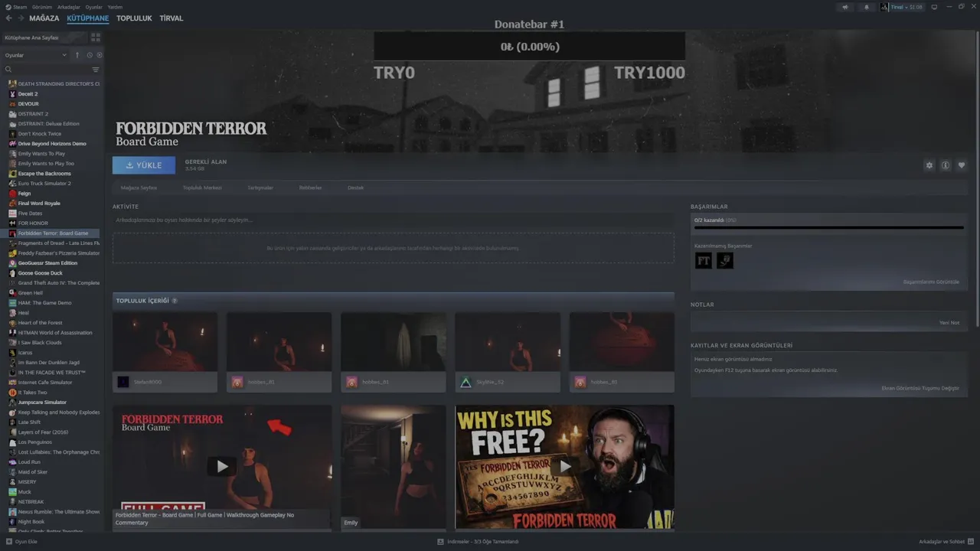Click the second locked achievement icon
The image size is (980, 551).
(724, 261)
